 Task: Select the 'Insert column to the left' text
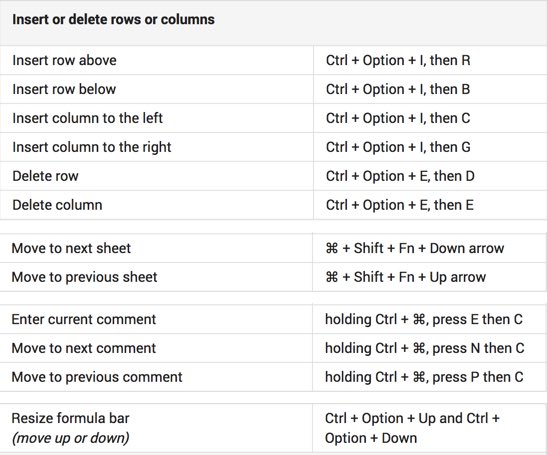[88, 118]
